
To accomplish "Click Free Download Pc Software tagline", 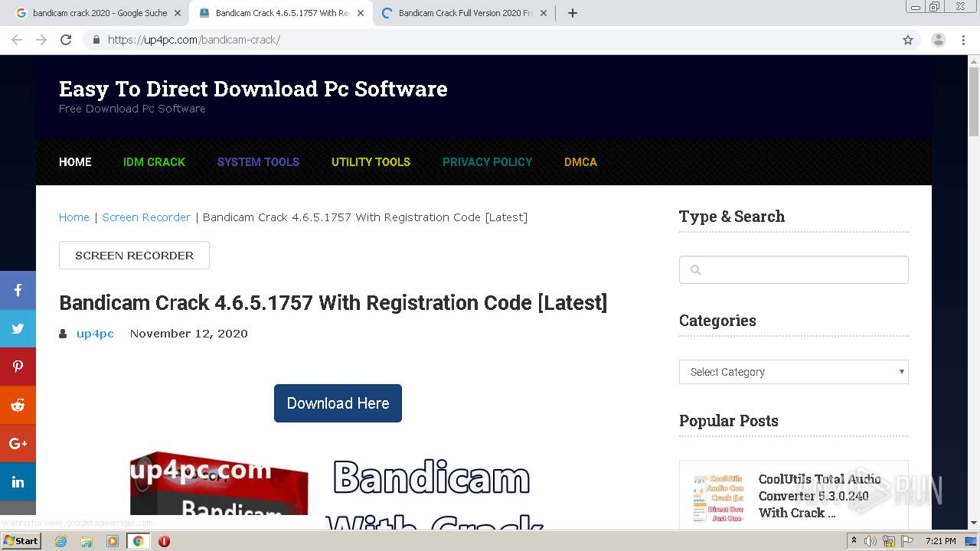I will click(x=132, y=109).
